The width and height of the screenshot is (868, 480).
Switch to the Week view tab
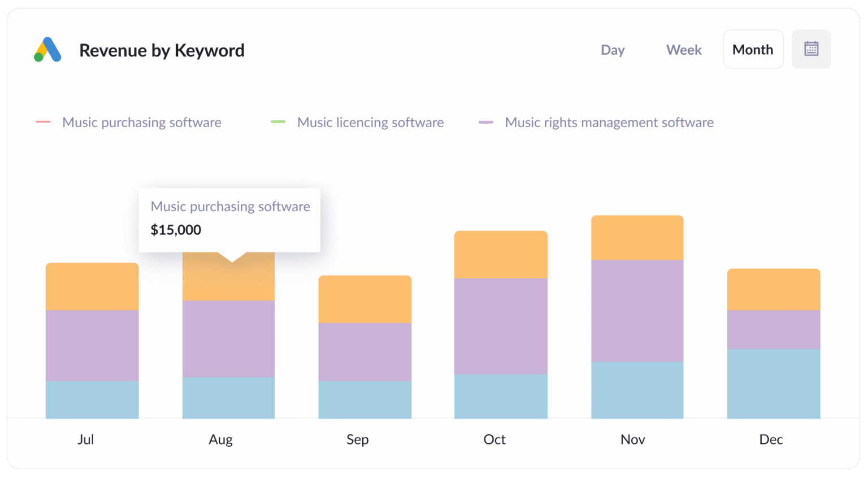(x=684, y=50)
